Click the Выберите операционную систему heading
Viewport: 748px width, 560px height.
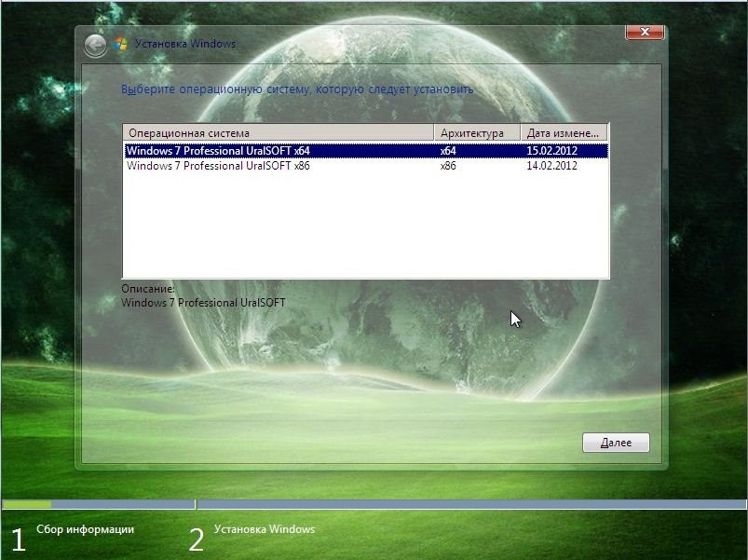297,89
